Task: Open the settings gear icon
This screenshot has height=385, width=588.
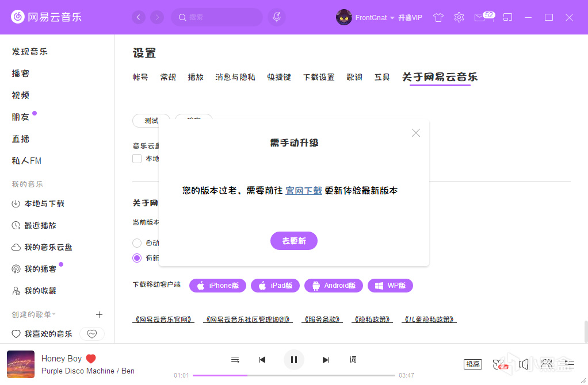Action: click(x=459, y=17)
